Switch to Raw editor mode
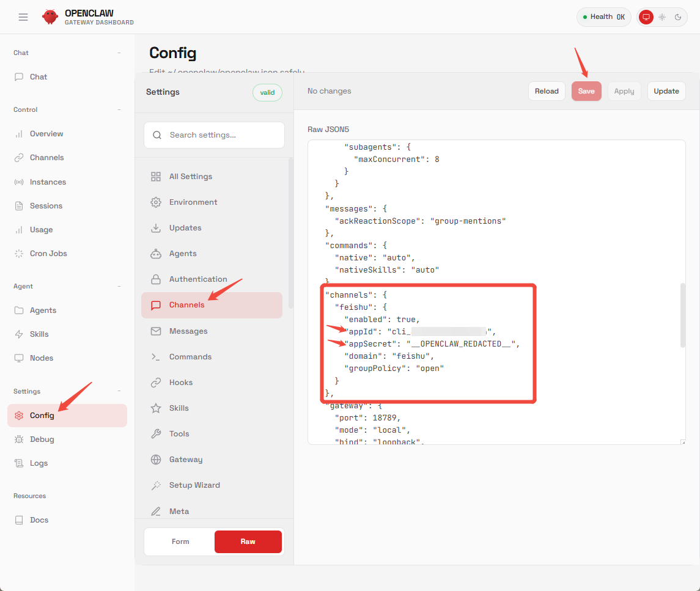This screenshot has height=591, width=700. [x=248, y=541]
